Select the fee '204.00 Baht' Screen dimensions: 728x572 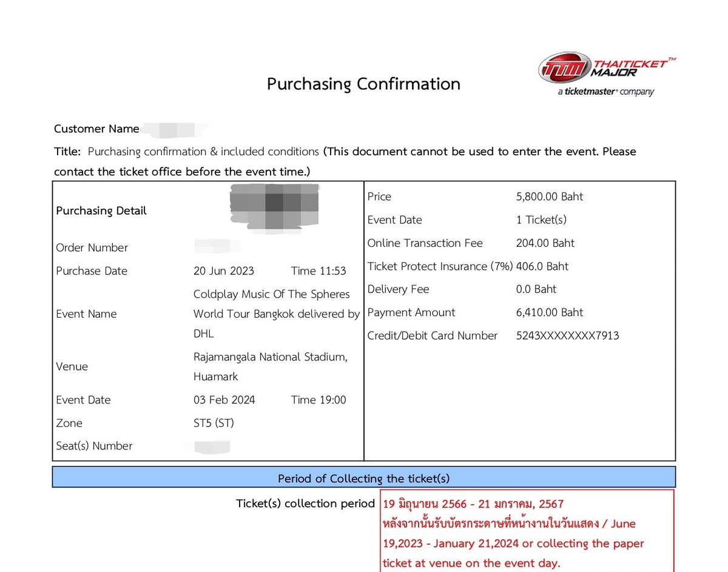pyautogui.click(x=545, y=243)
